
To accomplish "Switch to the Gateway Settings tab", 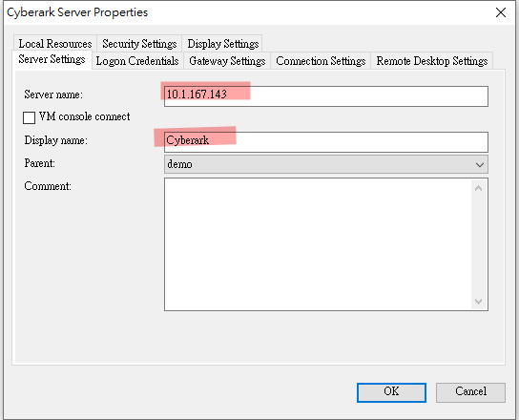I will (227, 61).
